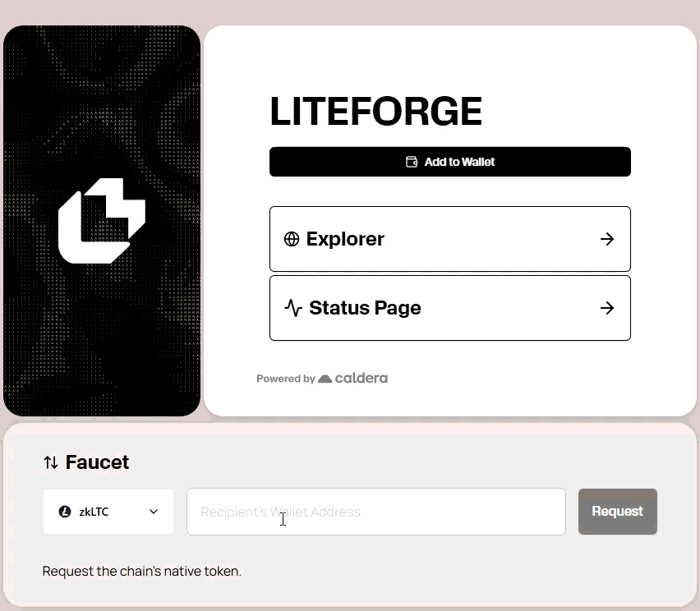700x611 pixels.
Task: Click the Caldera cloud logo
Action: click(x=325, y=379)
